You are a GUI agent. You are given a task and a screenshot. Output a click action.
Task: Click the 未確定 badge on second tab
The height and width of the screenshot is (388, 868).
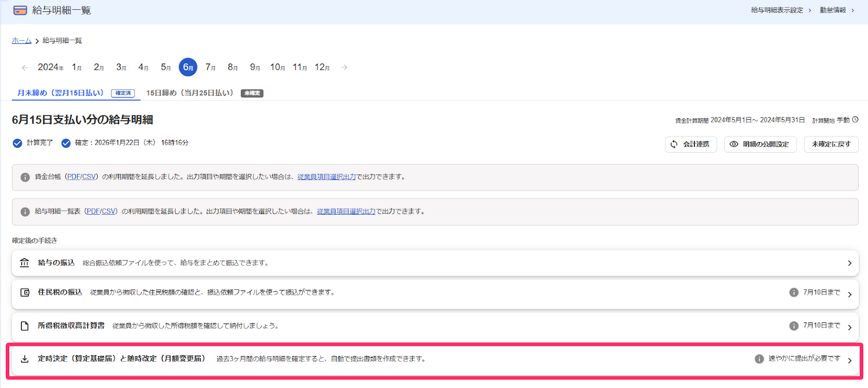[x=252, y=93]
